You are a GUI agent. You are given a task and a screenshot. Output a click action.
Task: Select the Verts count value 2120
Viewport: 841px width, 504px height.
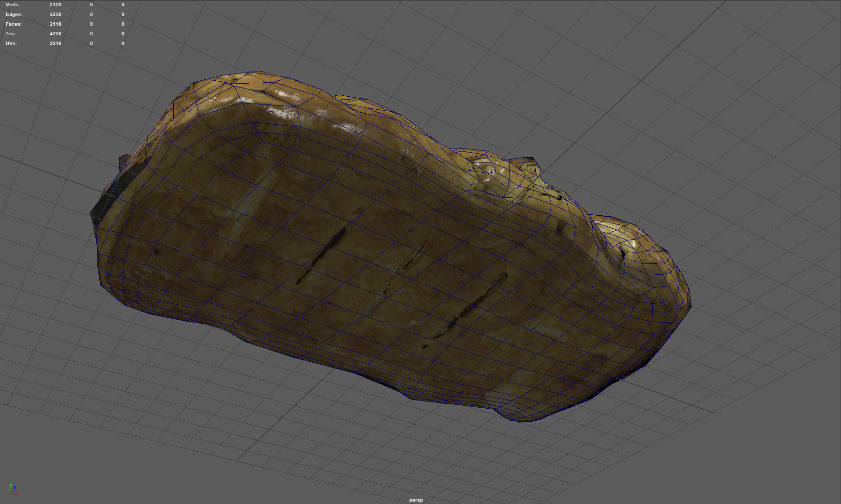[x=56, y=5]
